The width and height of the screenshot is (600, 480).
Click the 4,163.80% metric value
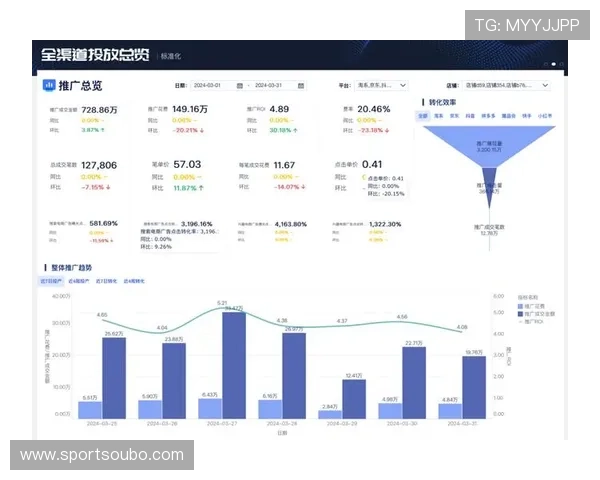291,224
